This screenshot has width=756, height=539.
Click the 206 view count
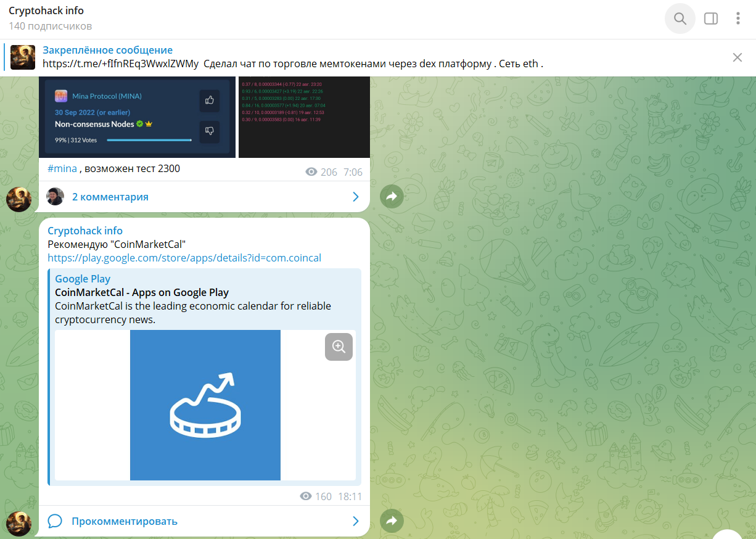[x=329, y=172]
